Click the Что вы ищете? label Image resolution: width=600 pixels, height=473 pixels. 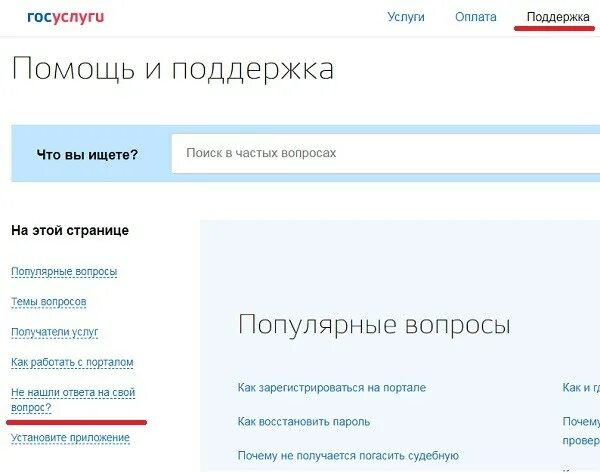click(x=87, y=155)
